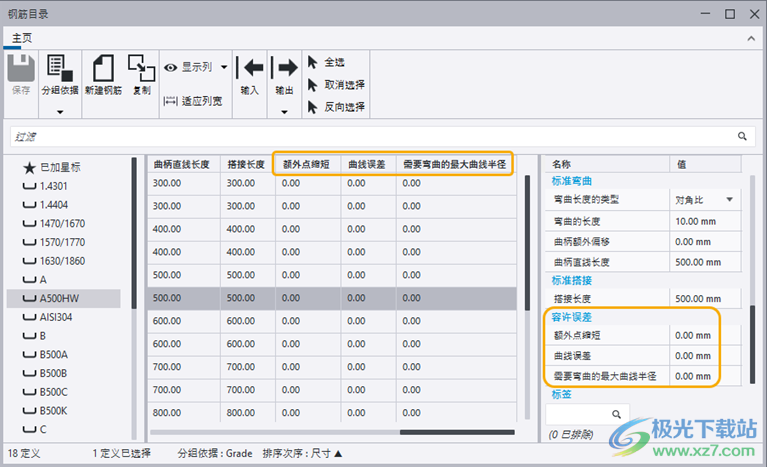Select the last table row with 800.00

pos(332,413)
